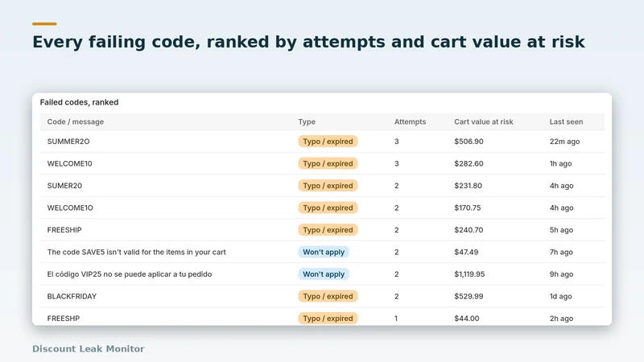The width and height of the screenshot is (644, 362).
Task: Select the WELCOME10 code cell
Action: (x=69, y=164)
